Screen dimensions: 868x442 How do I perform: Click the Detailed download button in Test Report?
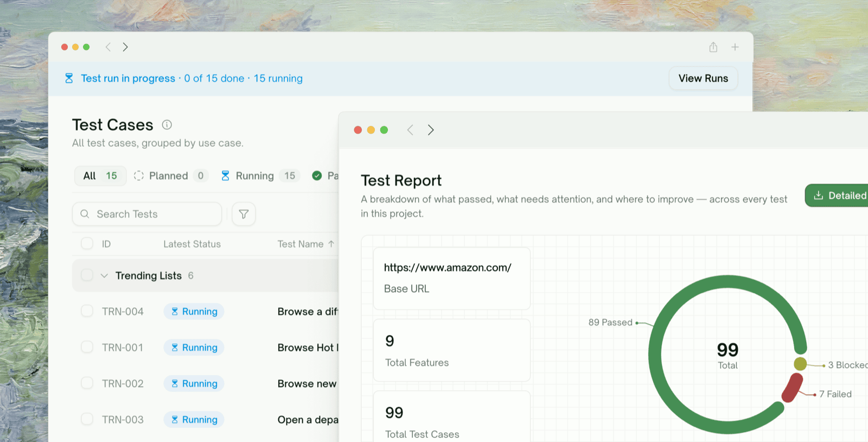837,195
